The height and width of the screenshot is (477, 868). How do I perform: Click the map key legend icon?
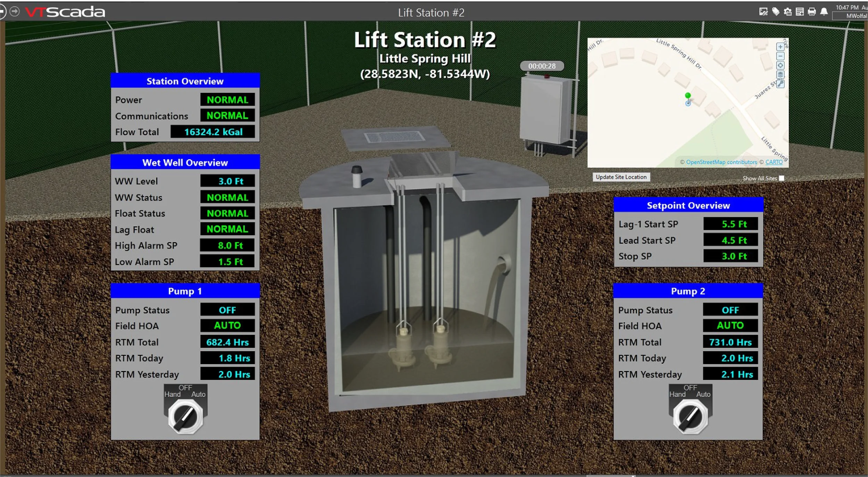pyautogui.click(x=780, y=84)
